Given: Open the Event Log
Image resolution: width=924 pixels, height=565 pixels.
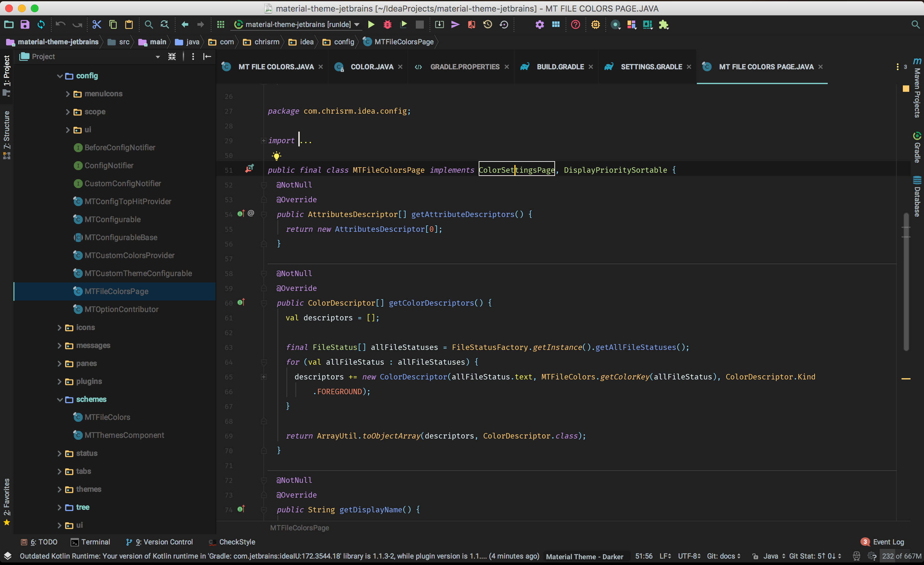Looking at the screenshot, I should coord(888,542).
